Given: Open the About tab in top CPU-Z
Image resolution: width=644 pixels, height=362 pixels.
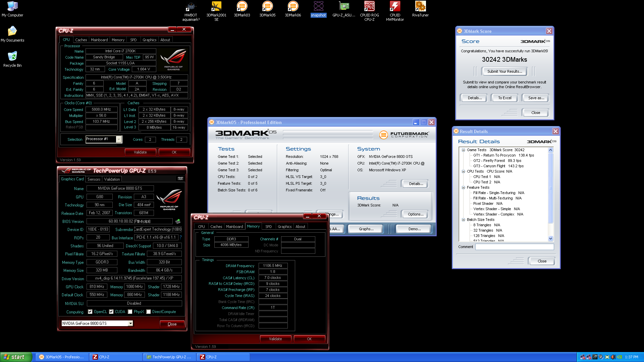Looking at the screenshot, I should 165,40.
